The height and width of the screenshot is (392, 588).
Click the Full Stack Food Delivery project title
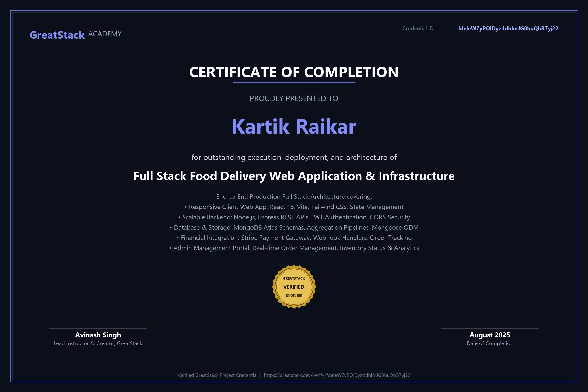pyautogui.click(x=294, y=176)
